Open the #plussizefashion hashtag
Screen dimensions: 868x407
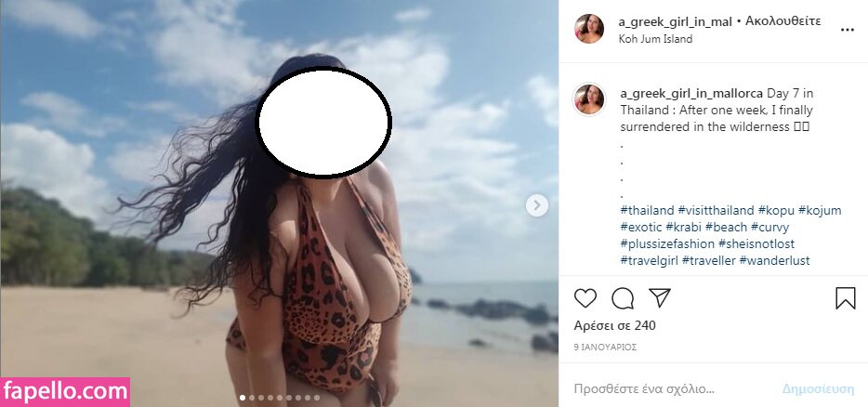[667, 243]
